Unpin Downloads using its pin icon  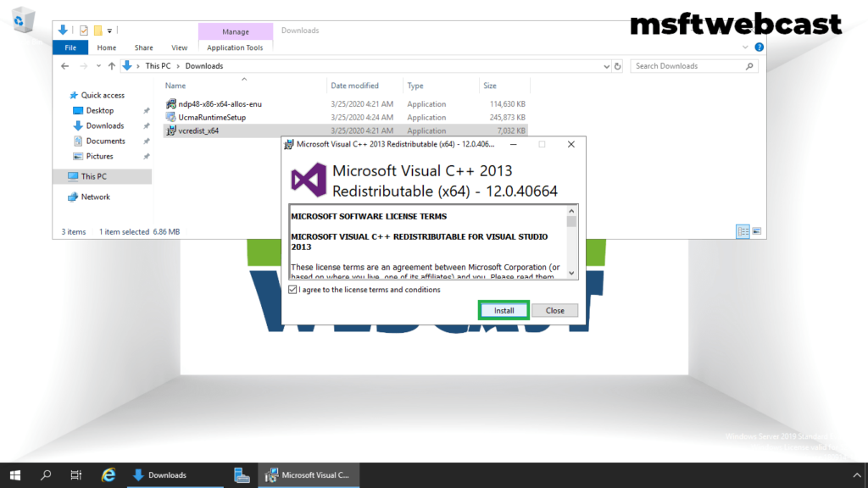(147, 126)
